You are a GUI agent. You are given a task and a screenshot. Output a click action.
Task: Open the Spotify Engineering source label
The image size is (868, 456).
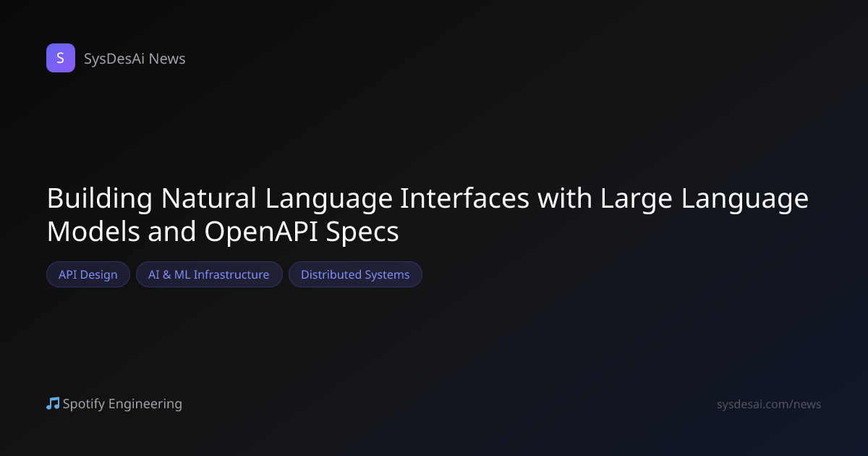coord(122,404)
